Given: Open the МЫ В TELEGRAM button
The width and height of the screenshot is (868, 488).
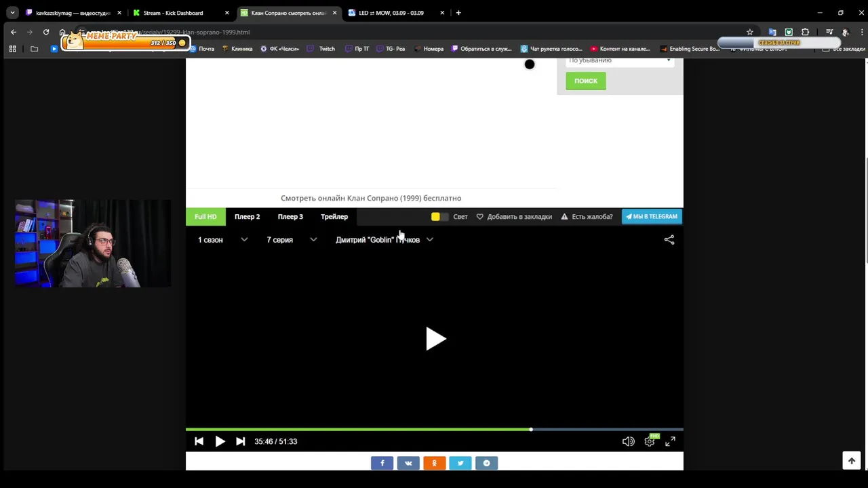Looking at the screenshot, I should tap(652, 217).
